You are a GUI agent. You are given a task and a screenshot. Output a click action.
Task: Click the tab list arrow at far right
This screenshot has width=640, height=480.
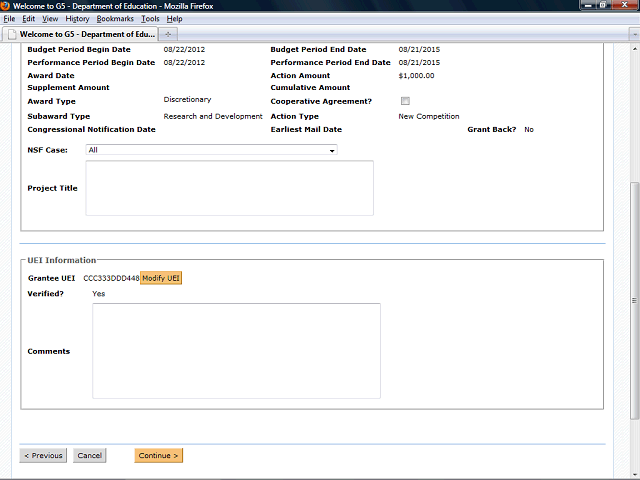(629, 33)
